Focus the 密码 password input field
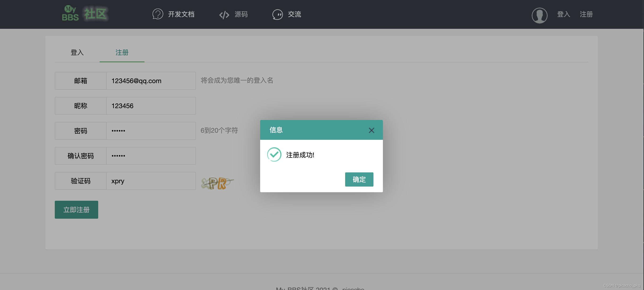The width and height of the screenshot is (644, 290). (151, 131)
